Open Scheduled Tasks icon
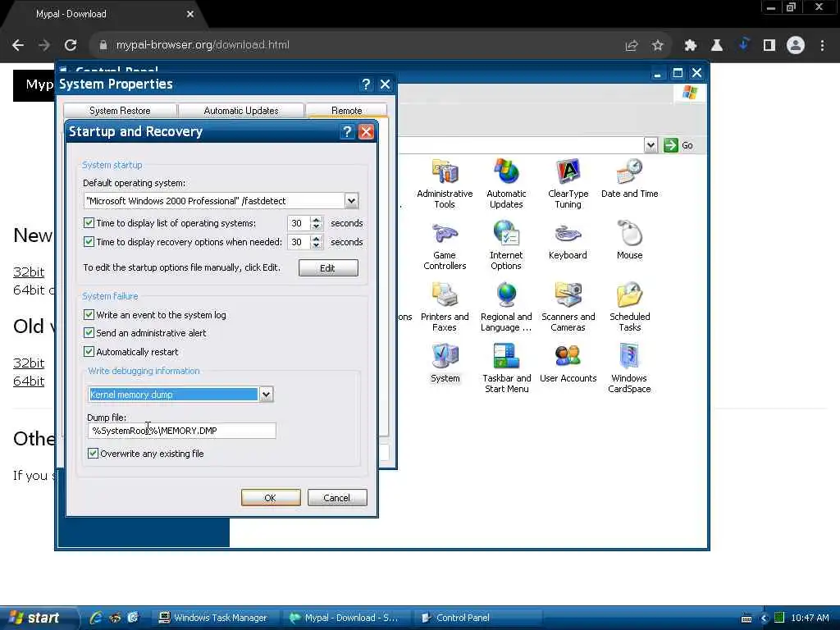 [x=629, y=307]
